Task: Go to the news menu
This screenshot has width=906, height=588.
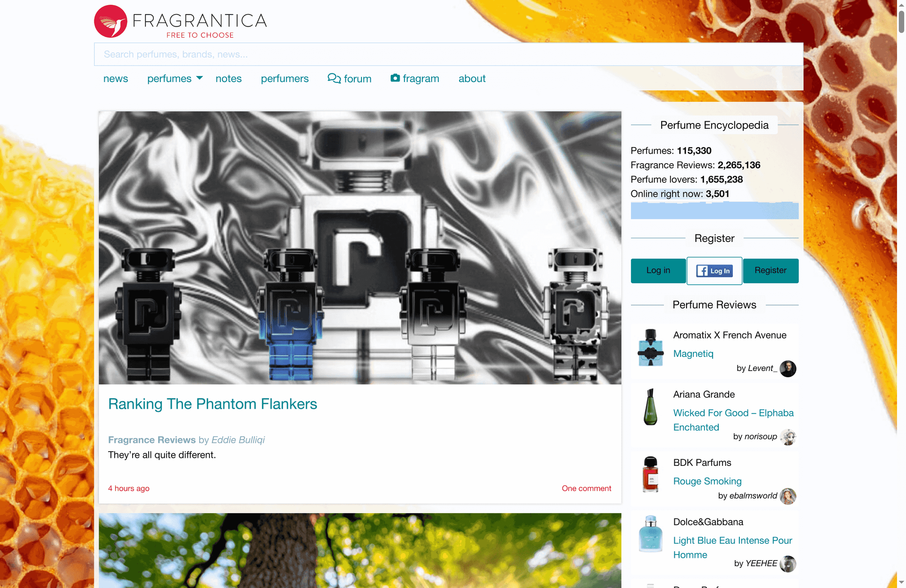Action: (x=116, y=79)
